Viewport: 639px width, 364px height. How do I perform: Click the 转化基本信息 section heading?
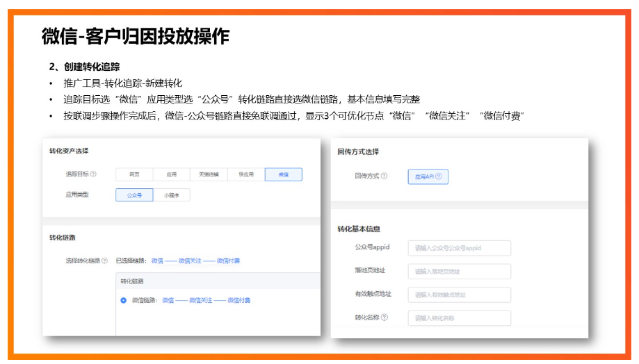click(x=359, y=229)
